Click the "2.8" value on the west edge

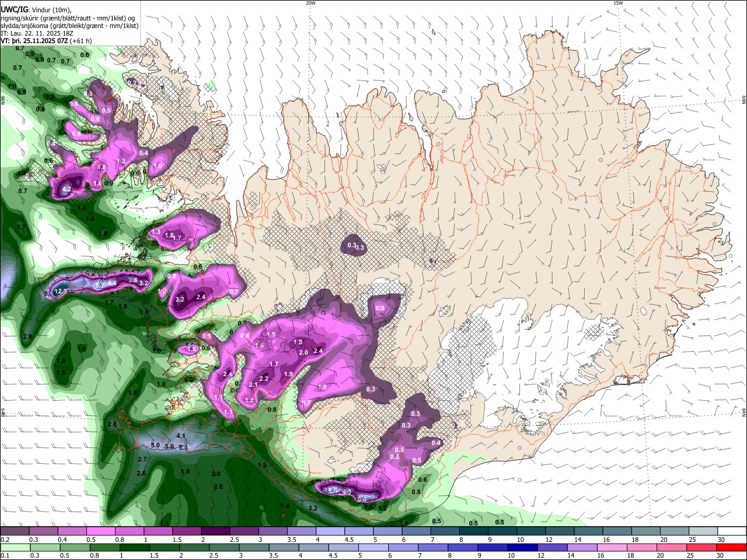[x=27, y=337]
